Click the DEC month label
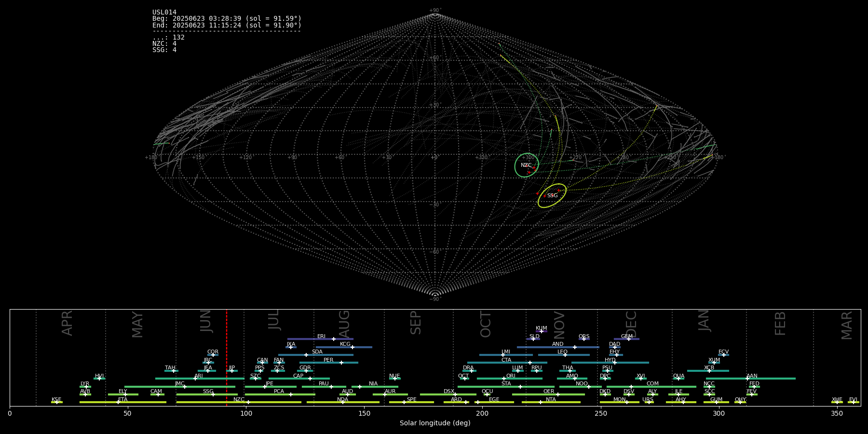 coord(631,325)
